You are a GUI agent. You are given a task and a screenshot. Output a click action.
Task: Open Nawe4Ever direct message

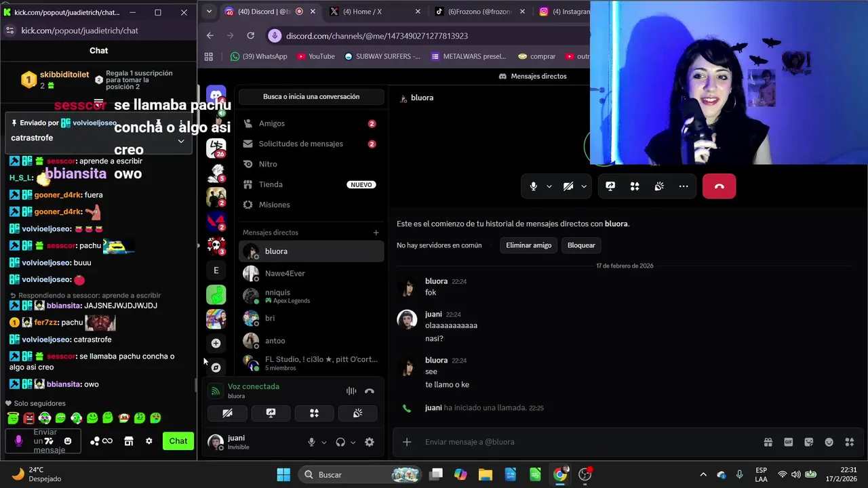coord(311,273)
